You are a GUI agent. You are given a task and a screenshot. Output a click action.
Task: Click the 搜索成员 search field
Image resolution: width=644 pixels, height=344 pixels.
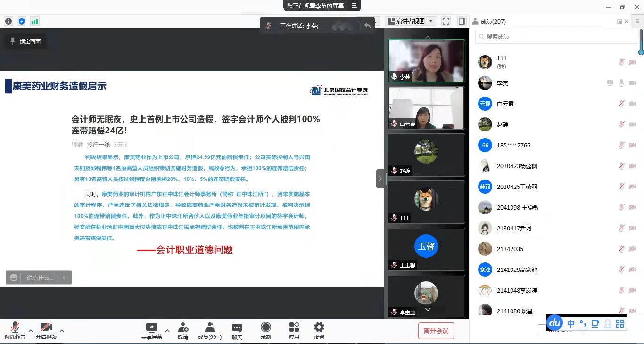coord(556,36)
